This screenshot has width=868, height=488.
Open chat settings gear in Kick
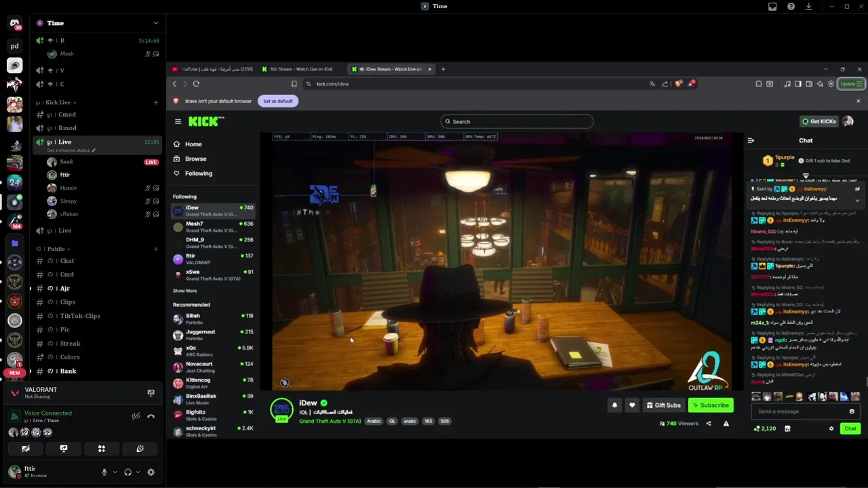click(x=831, y=429)
